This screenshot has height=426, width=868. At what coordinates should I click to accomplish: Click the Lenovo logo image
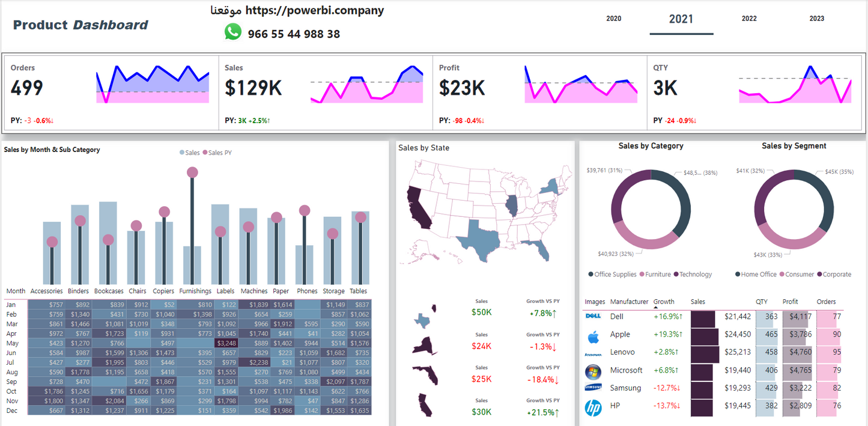(x=593, y=354)
